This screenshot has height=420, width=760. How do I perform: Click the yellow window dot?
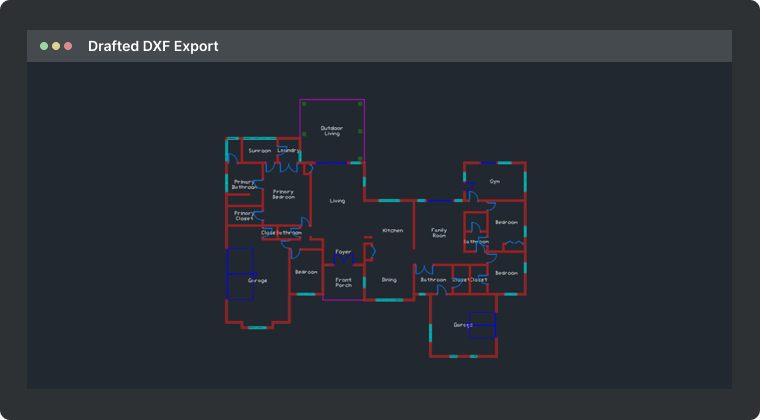pyautogui.click(x=56, y=46)
